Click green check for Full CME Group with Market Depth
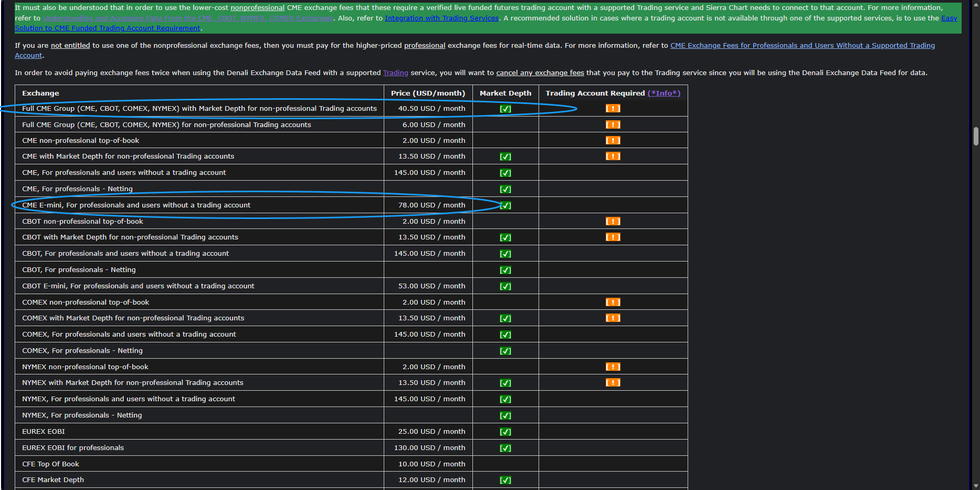Image resolution: width=980 pixels, height=490 pixels. [x=505, y=109]
